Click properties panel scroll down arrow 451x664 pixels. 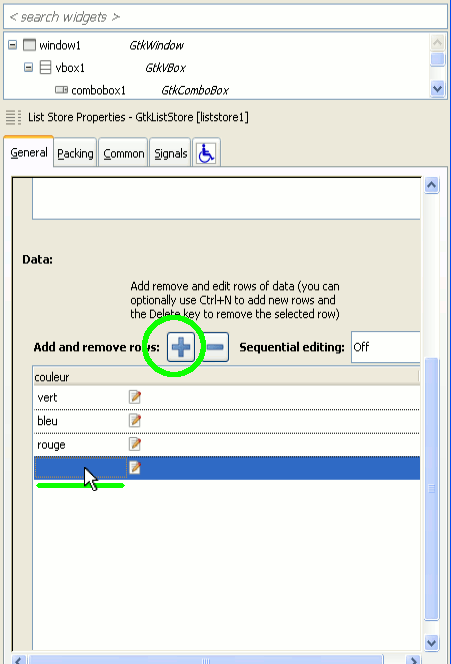[x=432, y=642]
